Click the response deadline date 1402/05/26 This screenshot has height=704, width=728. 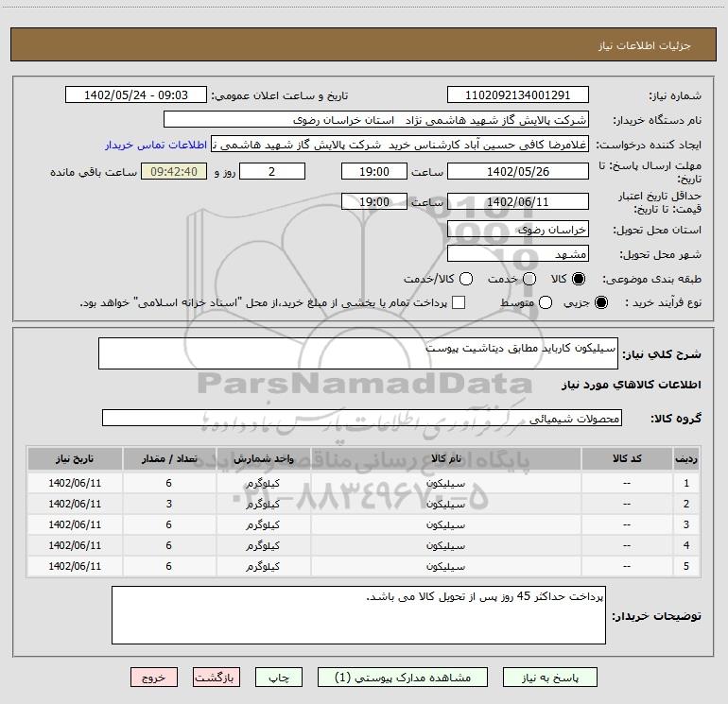518,171
